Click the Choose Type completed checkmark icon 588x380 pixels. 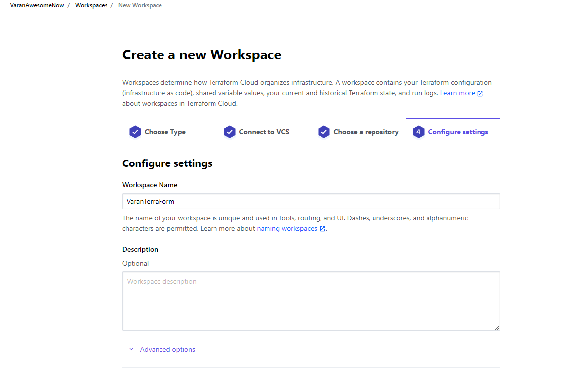(x=135, y=132)
